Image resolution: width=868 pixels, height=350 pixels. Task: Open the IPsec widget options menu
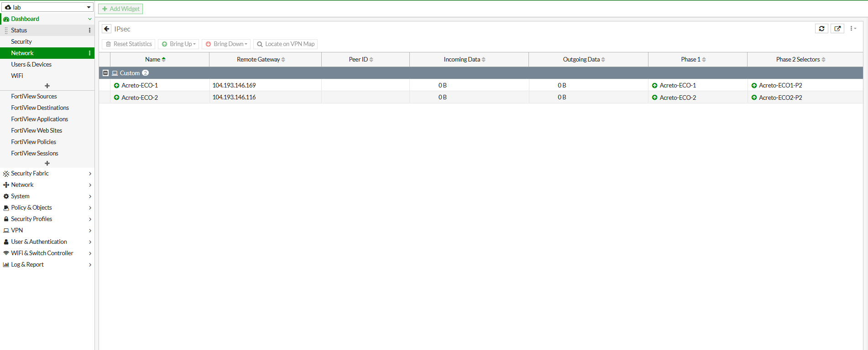(x=853, y=28)
